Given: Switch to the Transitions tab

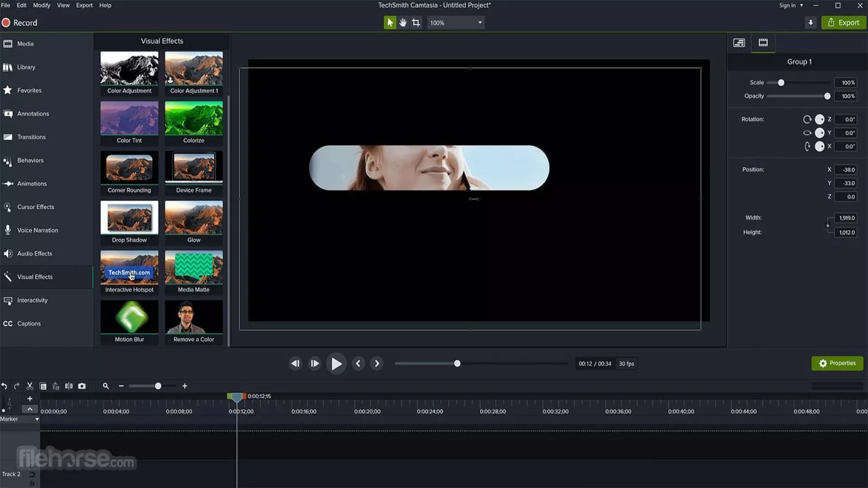Looking at the screenshot, I should click(31, 137).
